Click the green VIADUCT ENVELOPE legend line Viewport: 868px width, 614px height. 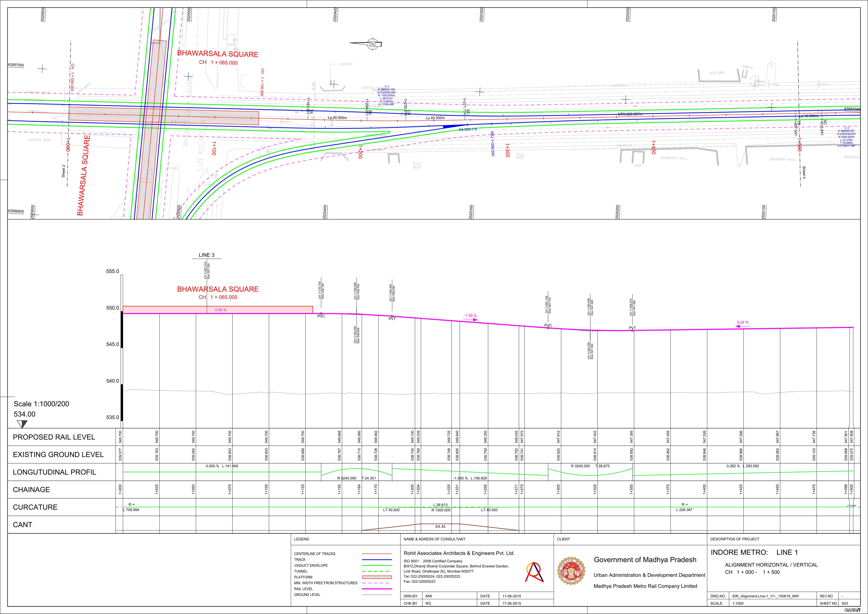pyautogui.click(x=377, y=566)
